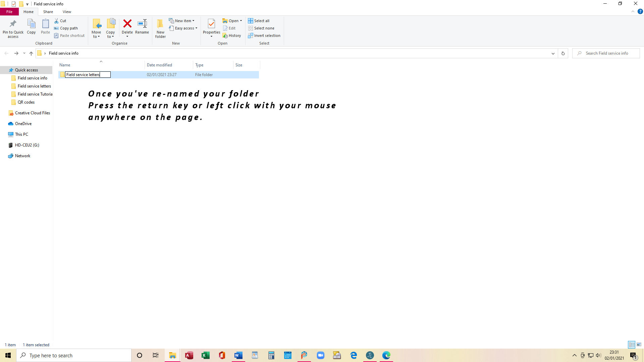Screen dimensions: 644x362
Task: Show hidden system tray icons
Action: [x=574, y=355]
